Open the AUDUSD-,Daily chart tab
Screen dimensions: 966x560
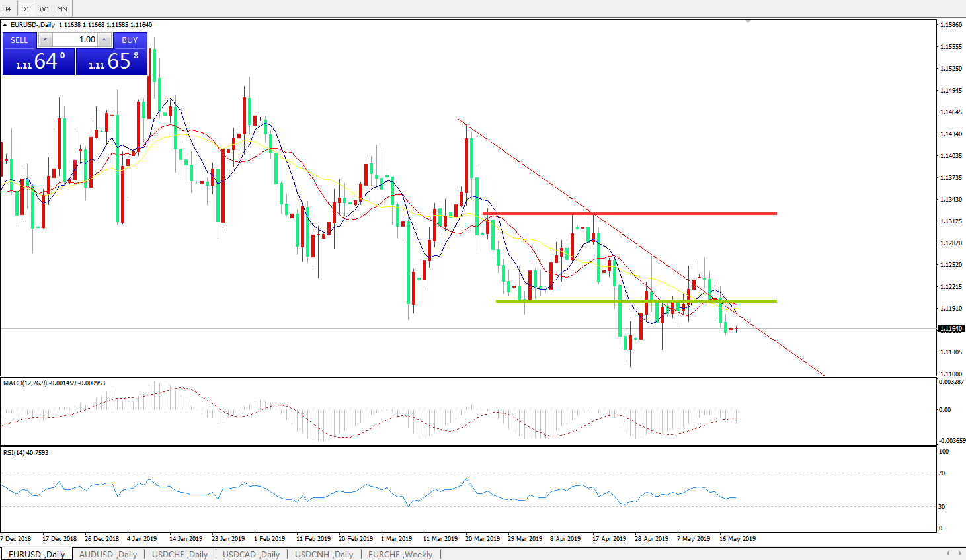(x=108, y=554)
